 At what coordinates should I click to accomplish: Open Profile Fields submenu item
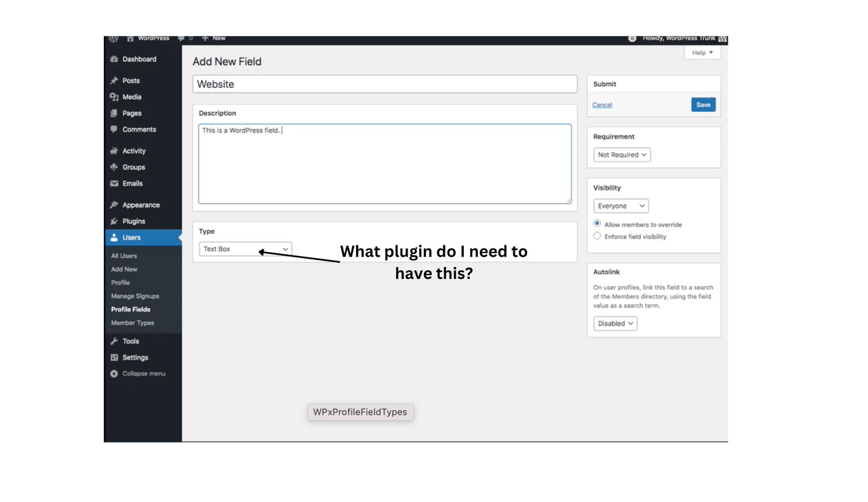(x=131, y=310)
